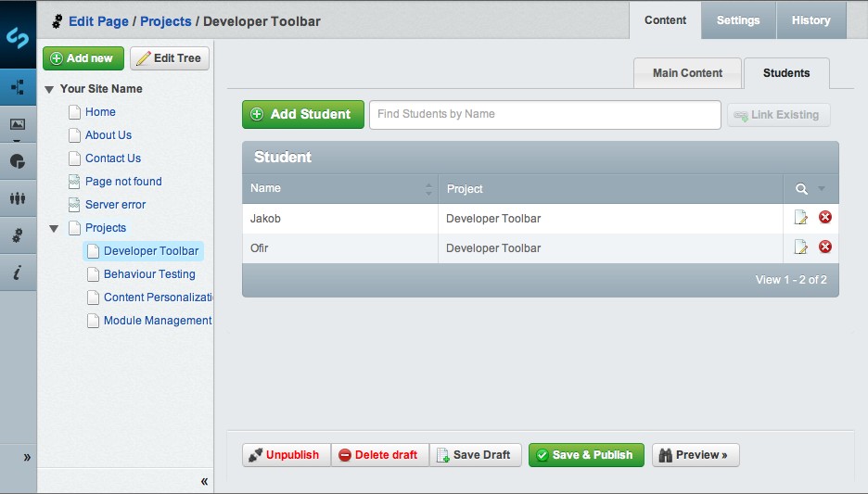This screenshot has width=868, height=494.
Task: Switch to the History tab
Action: 811,20
